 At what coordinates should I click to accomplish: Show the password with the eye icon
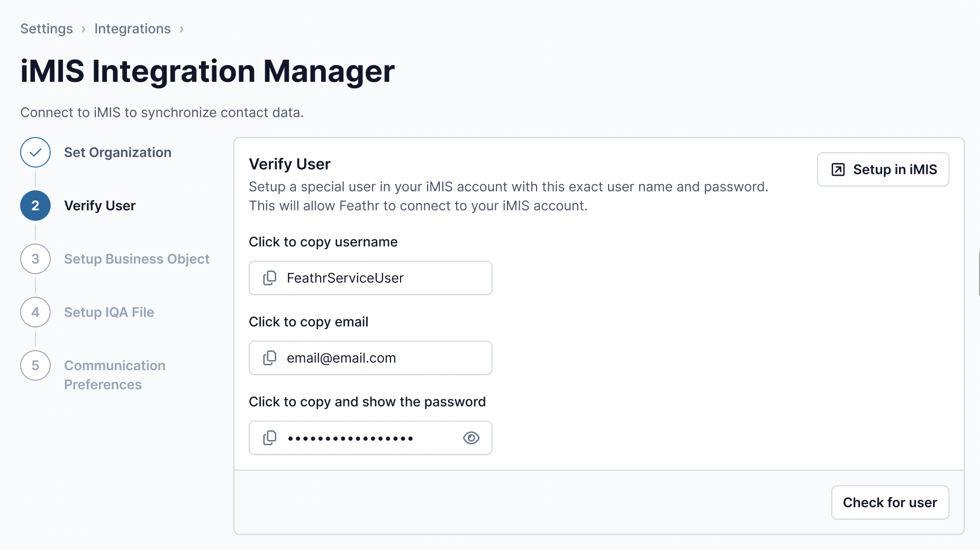pyautogui.click(x=471, y=438)
